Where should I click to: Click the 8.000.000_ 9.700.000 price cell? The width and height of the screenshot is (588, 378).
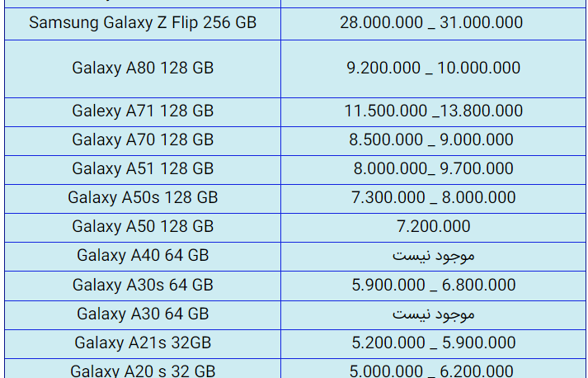(433, 169)
